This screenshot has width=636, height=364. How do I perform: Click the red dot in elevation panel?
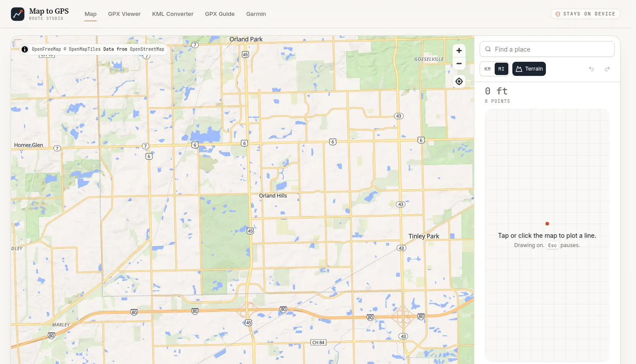547,224
